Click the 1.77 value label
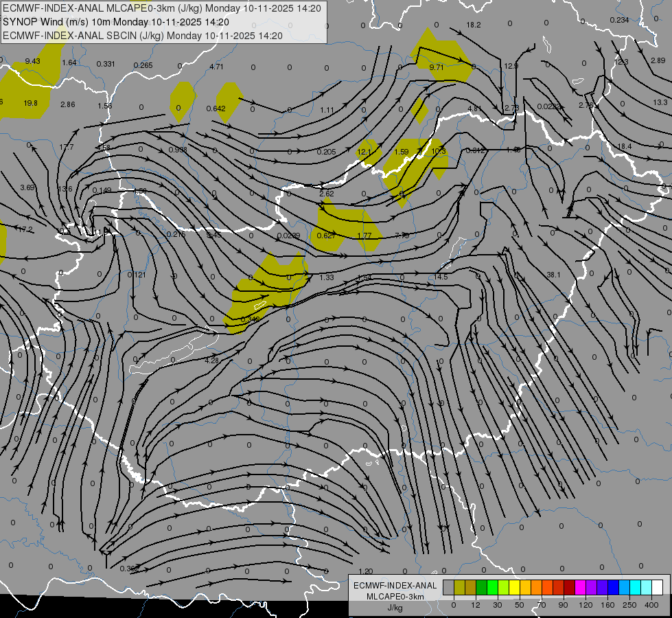 [x=364, y=236]
